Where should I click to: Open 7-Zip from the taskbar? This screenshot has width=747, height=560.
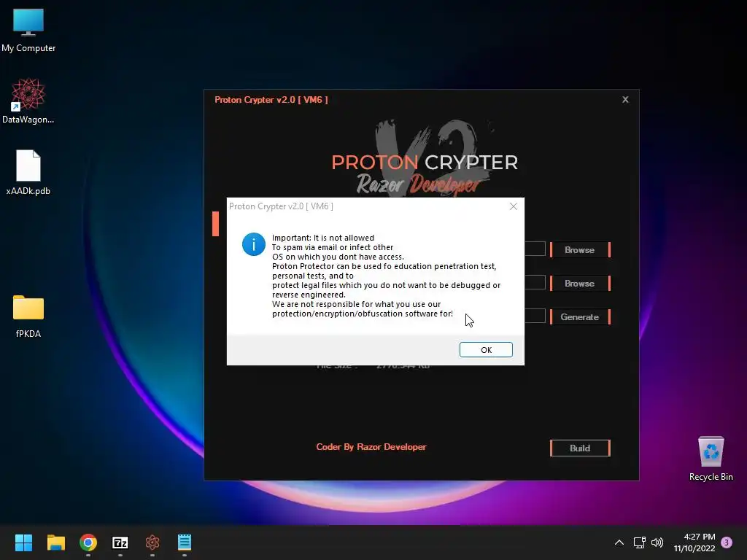[120, 542]
